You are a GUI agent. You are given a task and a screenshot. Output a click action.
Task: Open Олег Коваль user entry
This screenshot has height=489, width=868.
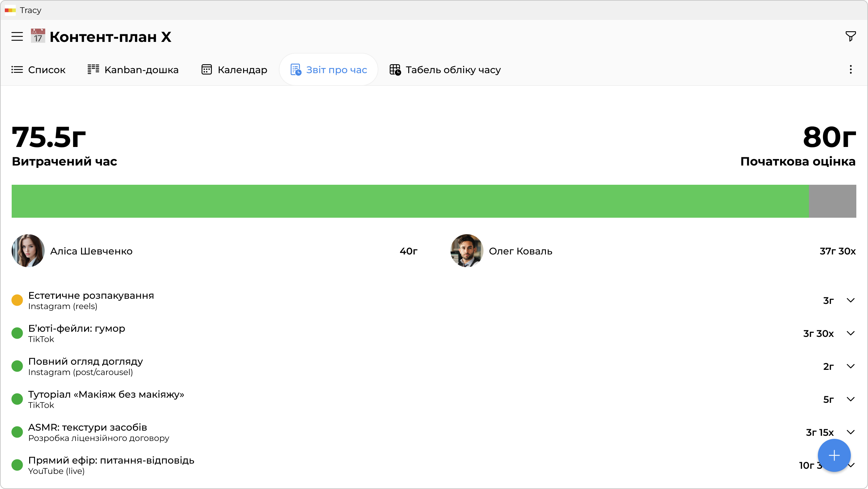520,251
